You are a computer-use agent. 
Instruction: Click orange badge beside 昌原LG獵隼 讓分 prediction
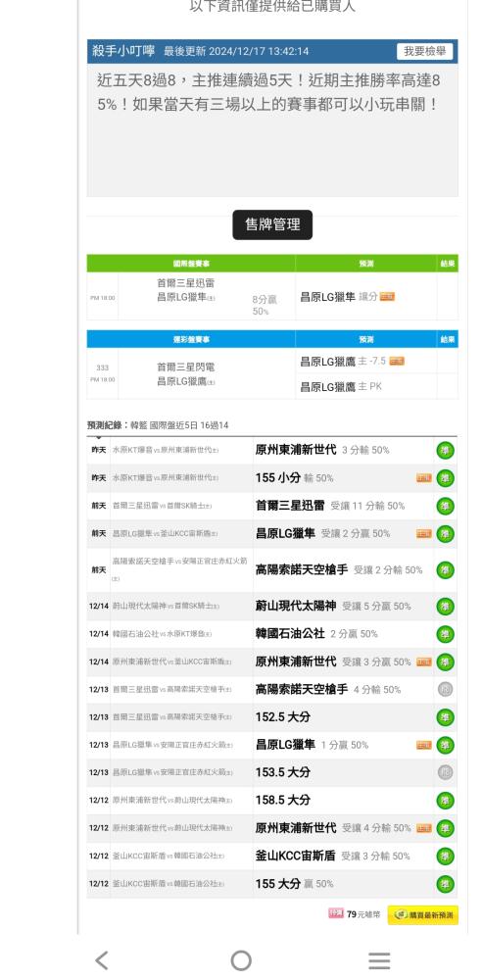[x=388, y=297]
